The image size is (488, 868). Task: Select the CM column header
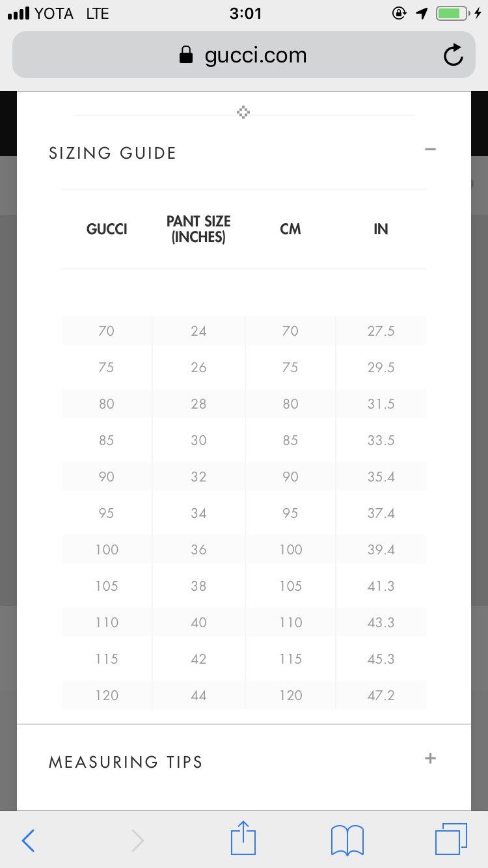[x=290, y=229]
